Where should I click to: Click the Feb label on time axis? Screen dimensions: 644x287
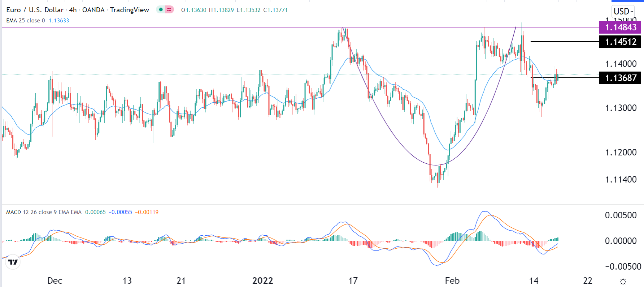(452, 281)
